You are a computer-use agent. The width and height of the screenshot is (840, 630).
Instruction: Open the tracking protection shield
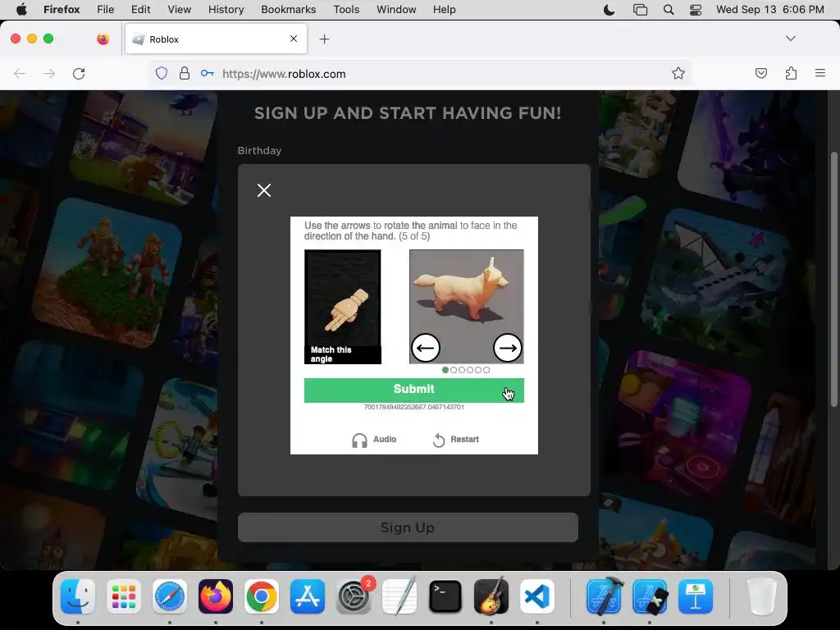(162, 73)
